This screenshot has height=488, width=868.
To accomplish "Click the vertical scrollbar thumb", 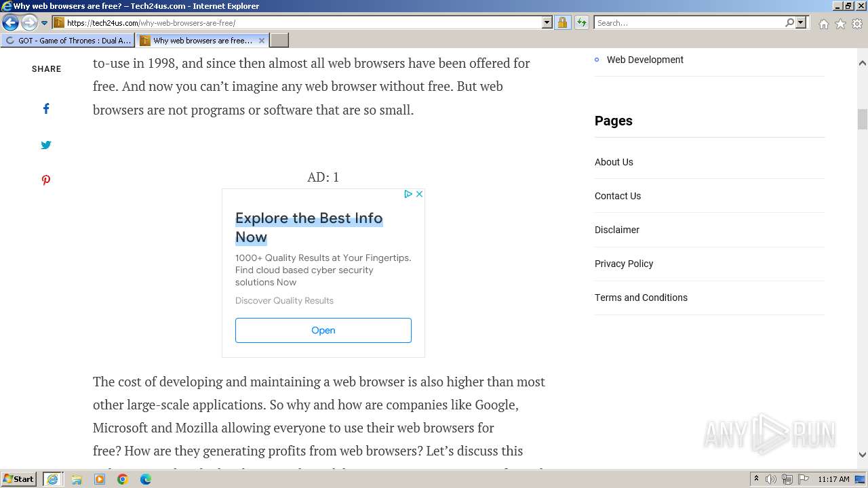I will point(863,119).
